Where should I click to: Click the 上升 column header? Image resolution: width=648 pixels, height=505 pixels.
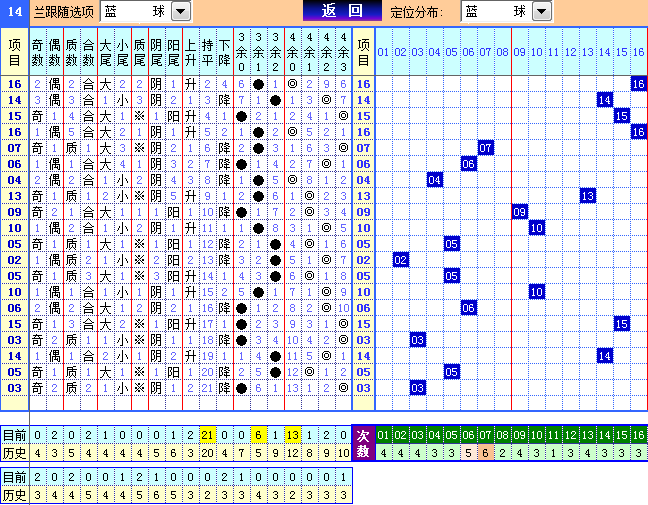click(190, 52)
